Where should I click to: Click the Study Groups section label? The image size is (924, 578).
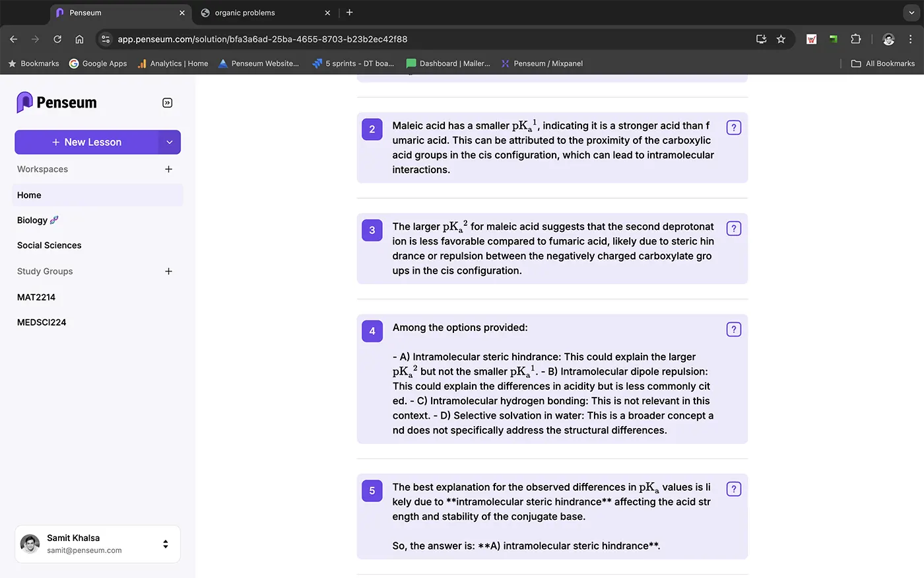[x=45, y=271]
